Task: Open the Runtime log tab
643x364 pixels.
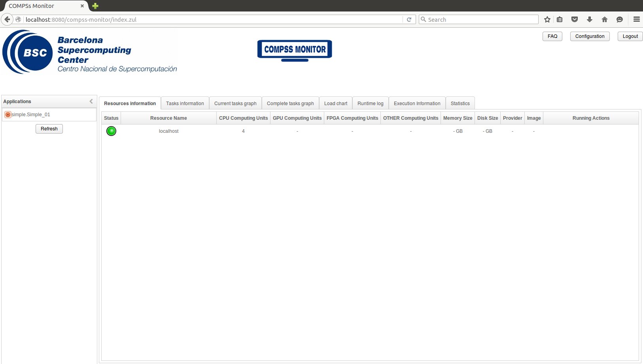Action: point(371,104)
